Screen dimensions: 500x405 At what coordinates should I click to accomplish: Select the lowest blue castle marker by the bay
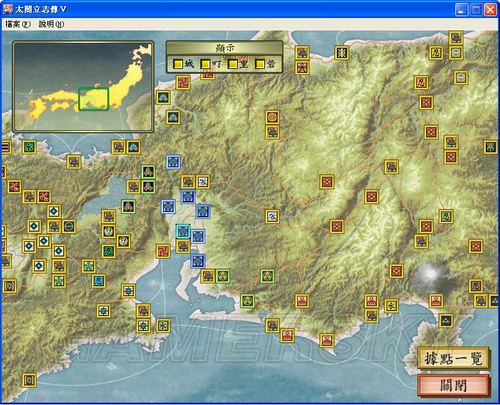click(198, 261)
